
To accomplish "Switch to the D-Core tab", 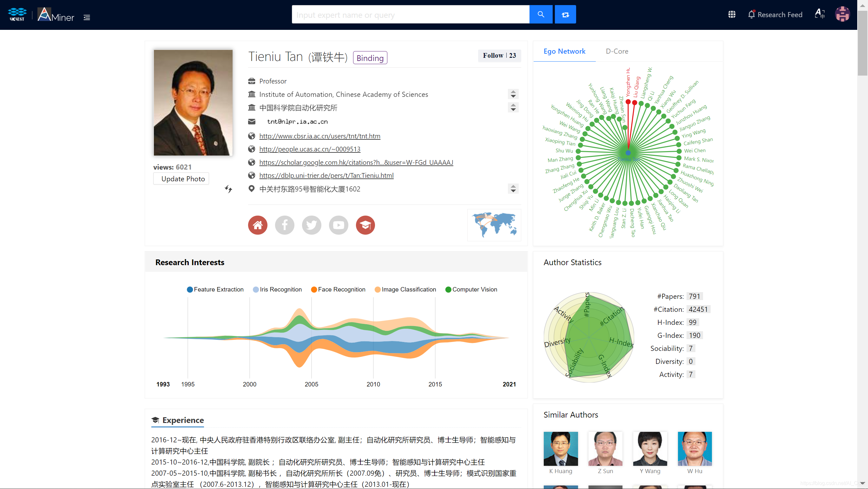I will pos(617,51).
